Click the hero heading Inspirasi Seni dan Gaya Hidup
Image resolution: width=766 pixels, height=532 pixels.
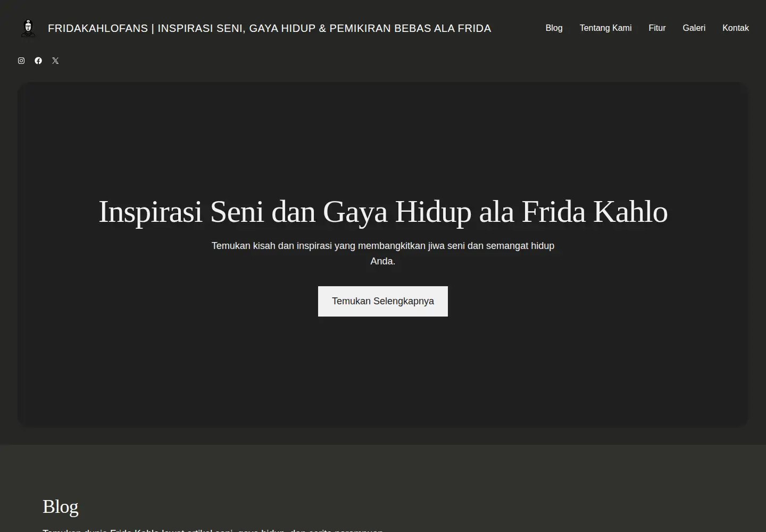point(383,212)
